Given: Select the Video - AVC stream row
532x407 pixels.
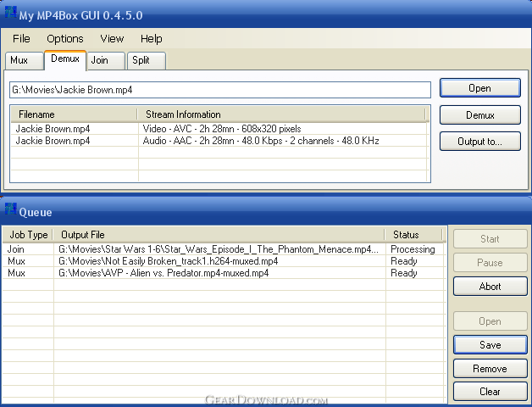Looking at the screenshot, I should click(x=219, y=129).
